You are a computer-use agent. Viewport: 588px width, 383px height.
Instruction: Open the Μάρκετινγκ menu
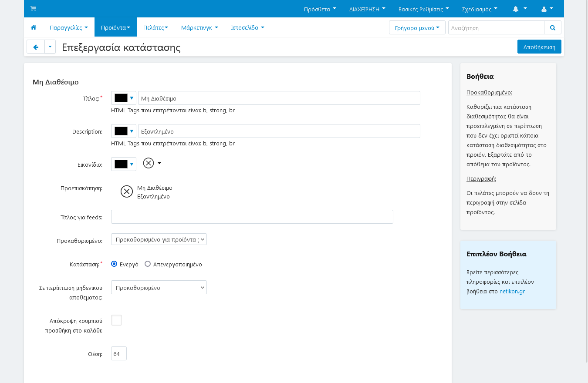[199, 27]
